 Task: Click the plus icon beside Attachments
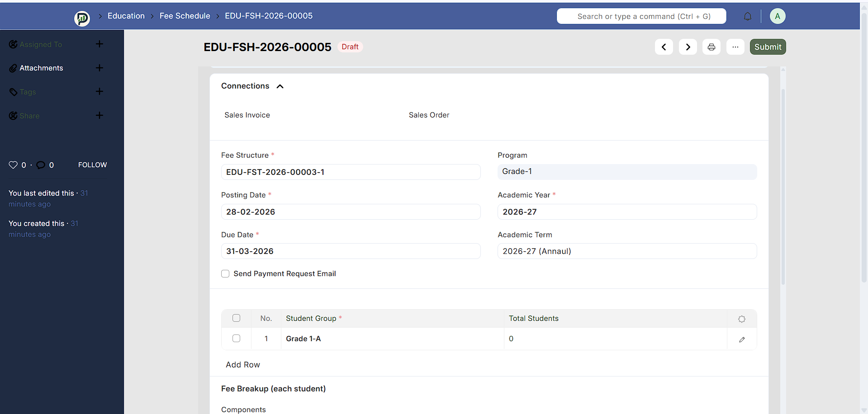[x=100, y=68]
